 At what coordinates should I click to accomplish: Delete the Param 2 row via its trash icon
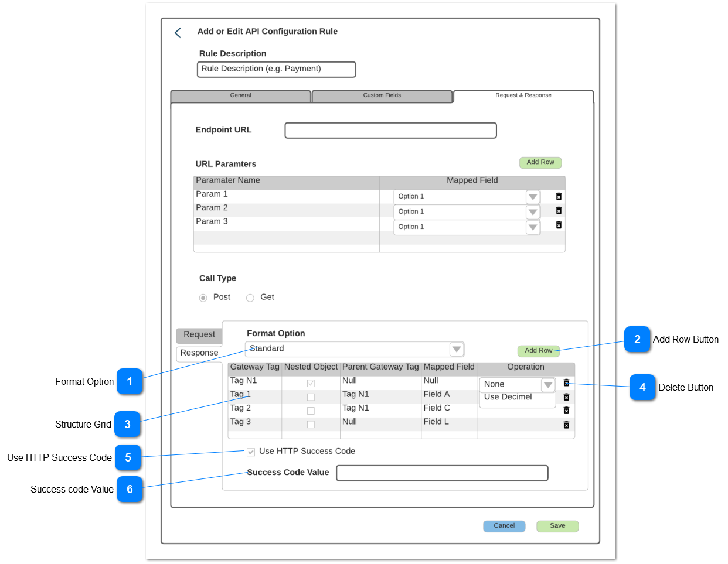click(559, 212)
